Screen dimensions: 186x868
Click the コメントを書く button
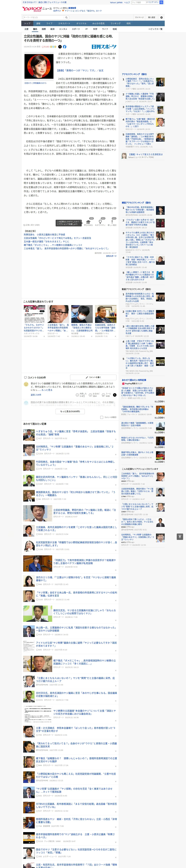[93, 377]
